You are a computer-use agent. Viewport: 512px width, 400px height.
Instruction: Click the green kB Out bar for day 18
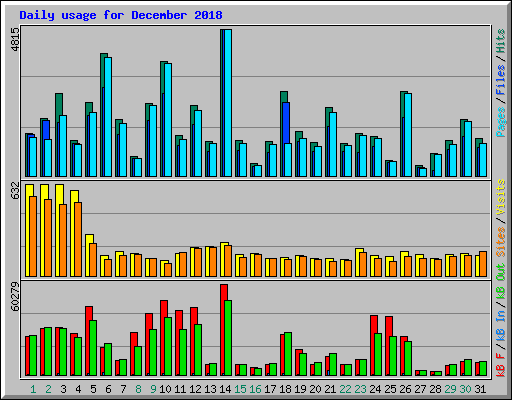(x=288, y=354)
